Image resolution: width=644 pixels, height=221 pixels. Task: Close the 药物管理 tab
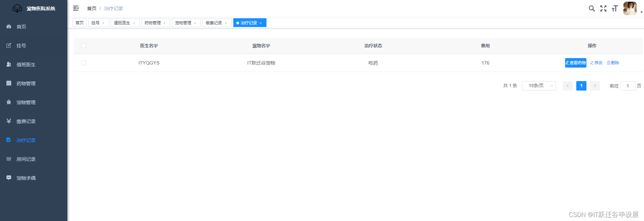click(x=165, y=23)
